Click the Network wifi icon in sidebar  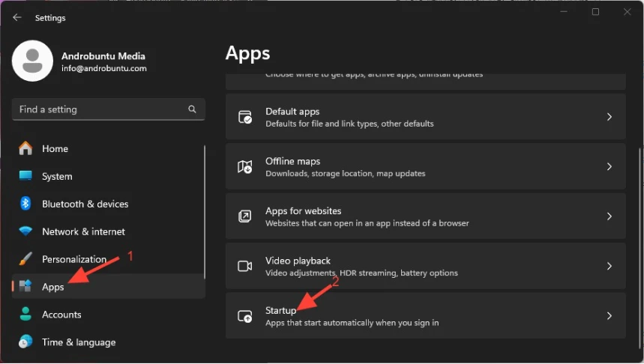25,231
